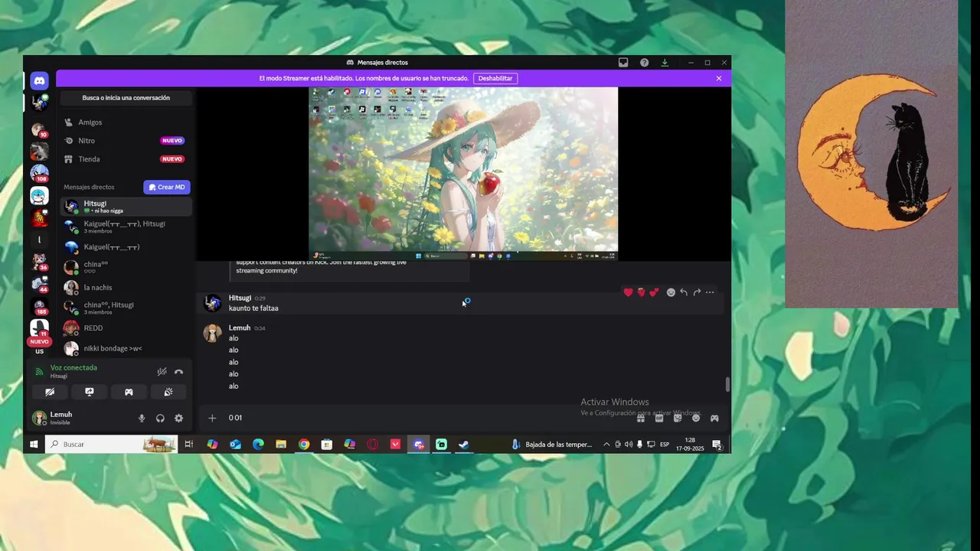Open the Discord inbox icon in title bar
The image size is (980, 551).
(x=623, y=63)
